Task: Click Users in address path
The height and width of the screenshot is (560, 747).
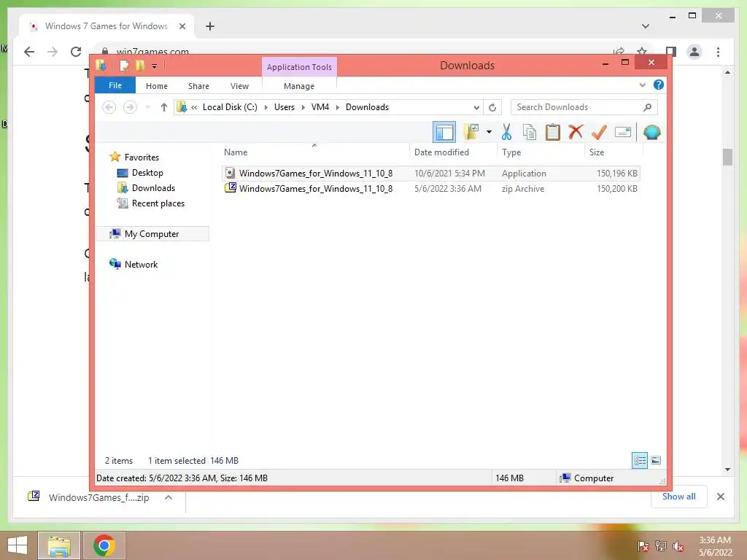Action: click(x=285, y=107)
